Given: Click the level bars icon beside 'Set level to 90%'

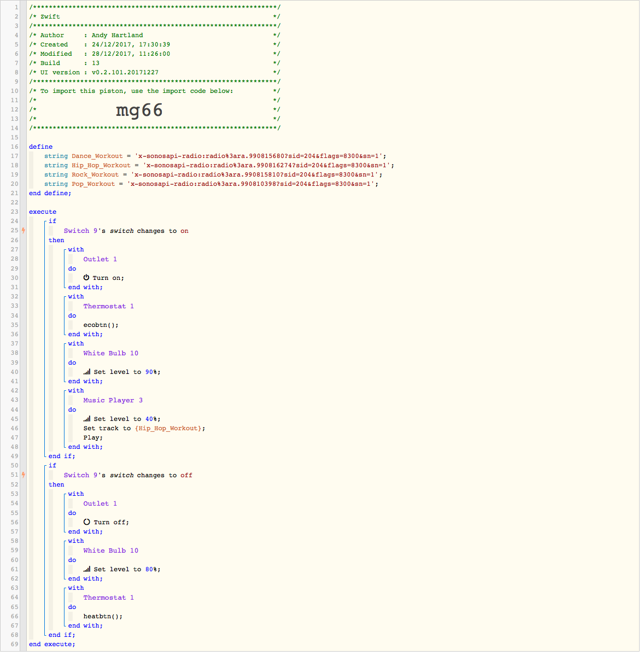Looking at the screenshot, I should click(87, 372).
